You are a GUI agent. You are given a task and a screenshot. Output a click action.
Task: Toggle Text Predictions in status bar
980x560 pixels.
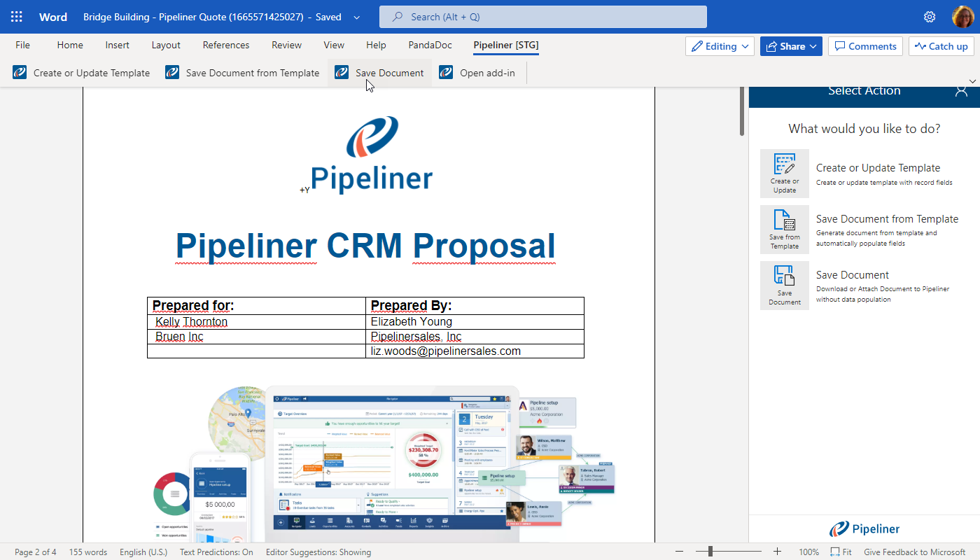tap(216, 552)
